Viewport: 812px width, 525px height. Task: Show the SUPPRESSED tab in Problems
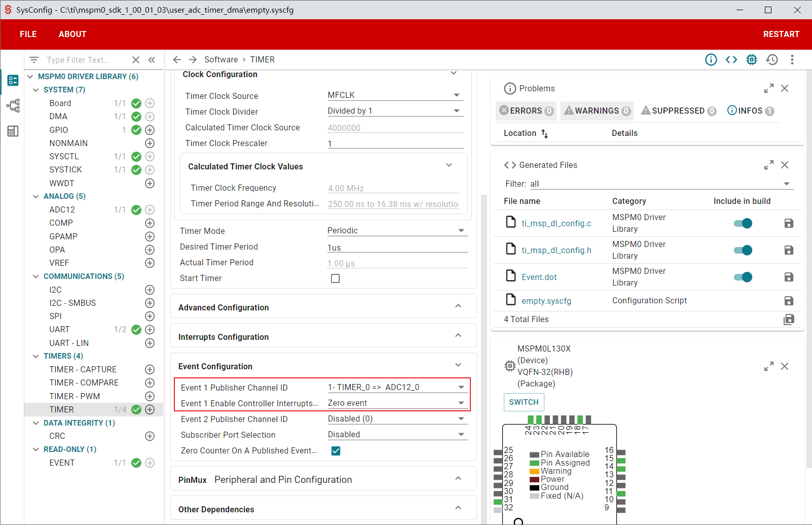coord(679,111)
